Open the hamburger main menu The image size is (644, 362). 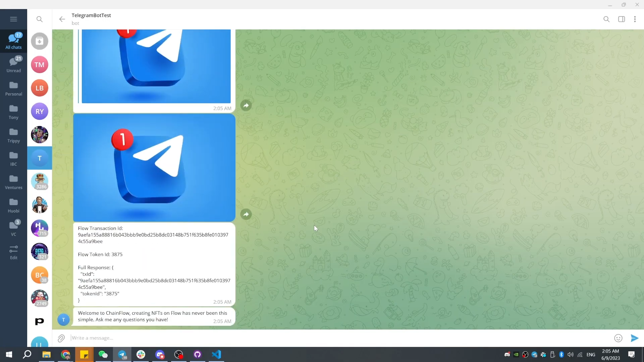pos(13,19)
